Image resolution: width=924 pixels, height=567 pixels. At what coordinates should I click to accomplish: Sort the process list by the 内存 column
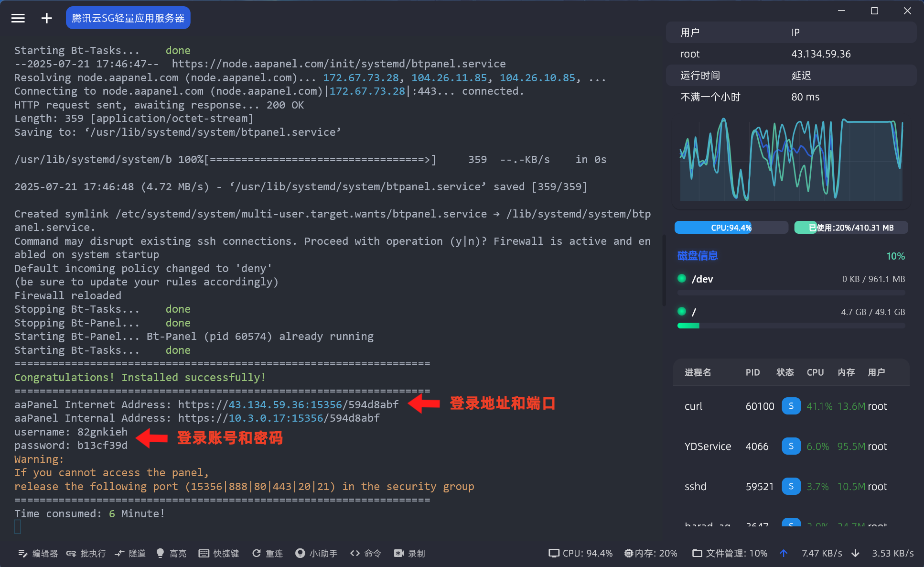(846, 372)
